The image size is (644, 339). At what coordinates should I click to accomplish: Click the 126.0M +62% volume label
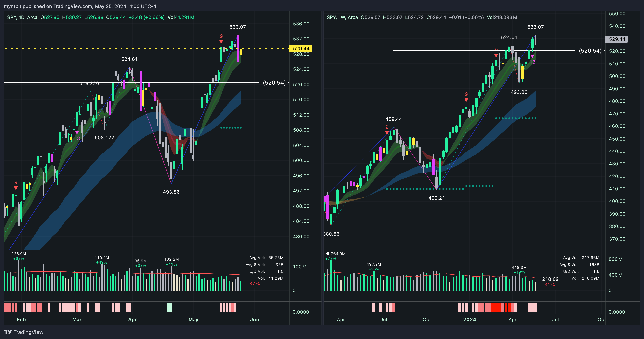(x=19, y=256)
